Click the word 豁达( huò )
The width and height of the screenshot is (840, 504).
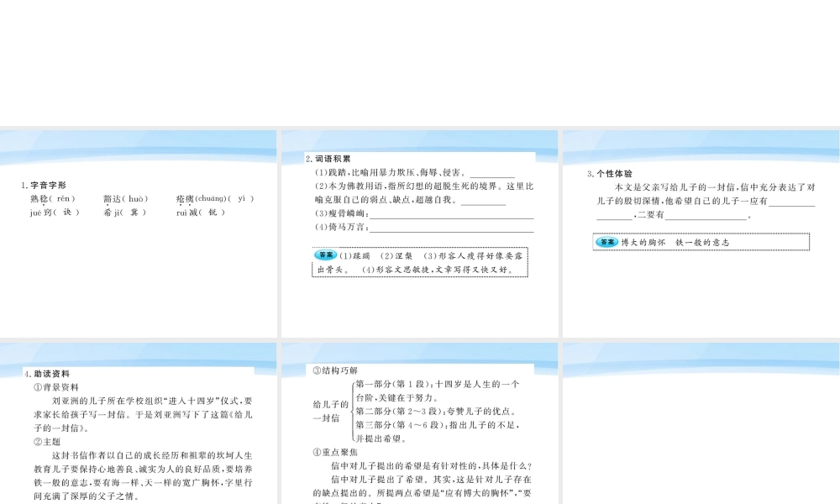pyautogui.click(x=126, y=199)
